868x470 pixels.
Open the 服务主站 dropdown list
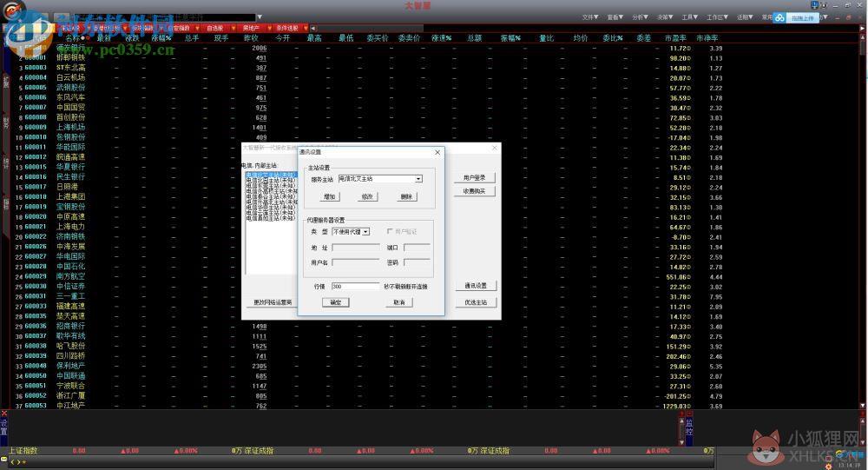click(418, 179)
